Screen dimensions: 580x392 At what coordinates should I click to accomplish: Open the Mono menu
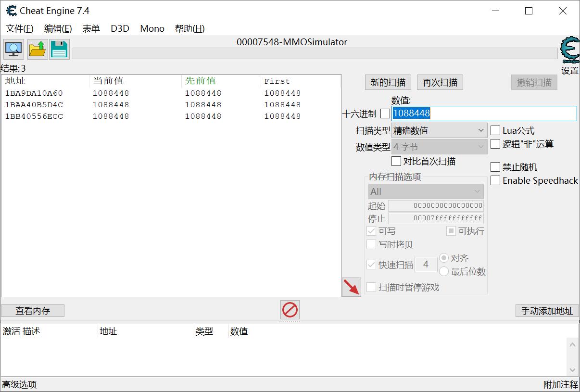(152, 28)
